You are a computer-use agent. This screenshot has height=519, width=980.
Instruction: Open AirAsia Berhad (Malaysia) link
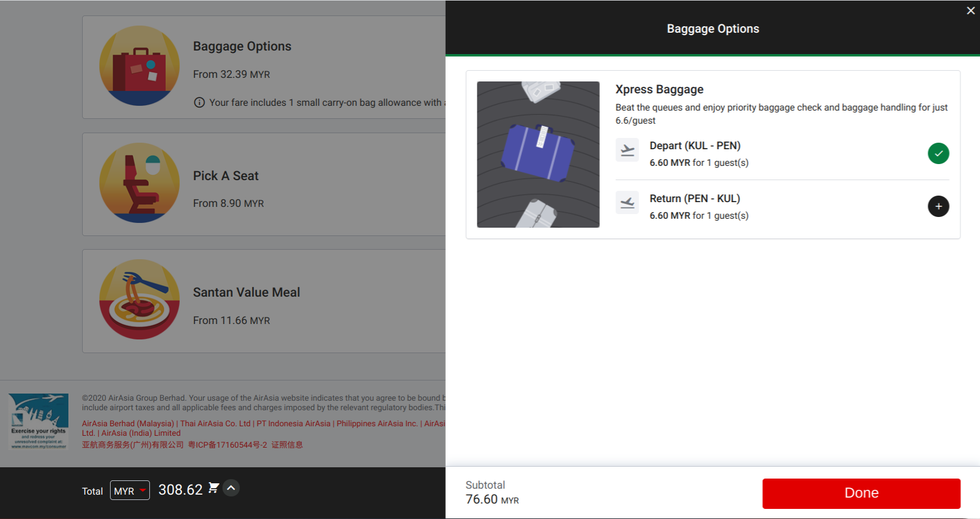coord(128,423)
